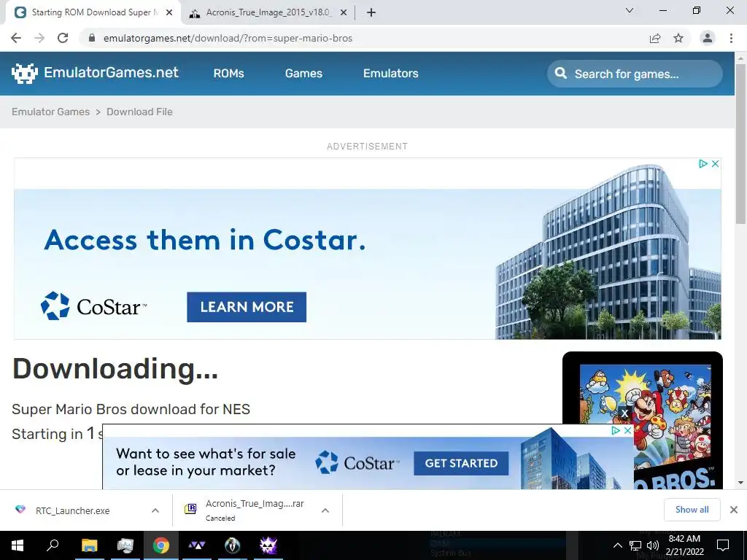Show hidden system tray icons
Screen dimensions: 747x560
pos(617,545)
